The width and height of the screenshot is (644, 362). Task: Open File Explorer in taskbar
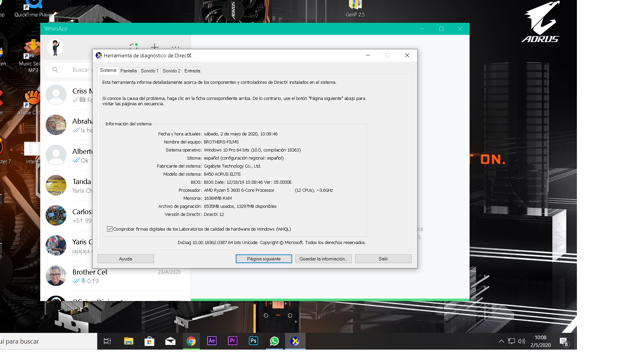[x=128, y=341]
